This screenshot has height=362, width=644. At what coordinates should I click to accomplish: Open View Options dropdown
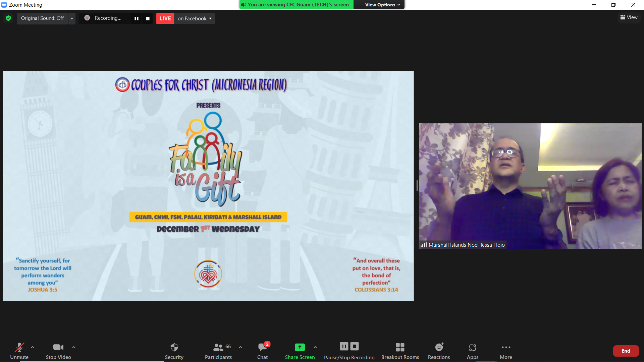pos(382,5)
